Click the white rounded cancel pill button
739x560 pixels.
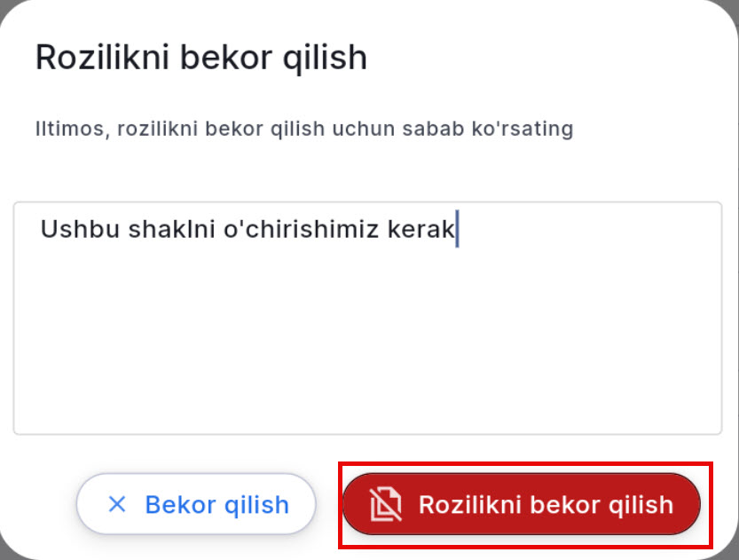coord(195,504)
